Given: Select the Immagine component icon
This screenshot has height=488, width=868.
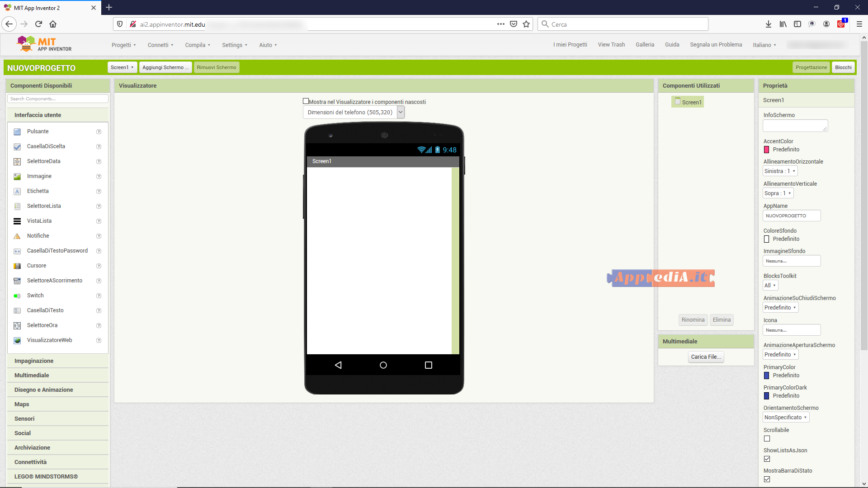Looking at the screenshot, I should (x=17, y=177).
